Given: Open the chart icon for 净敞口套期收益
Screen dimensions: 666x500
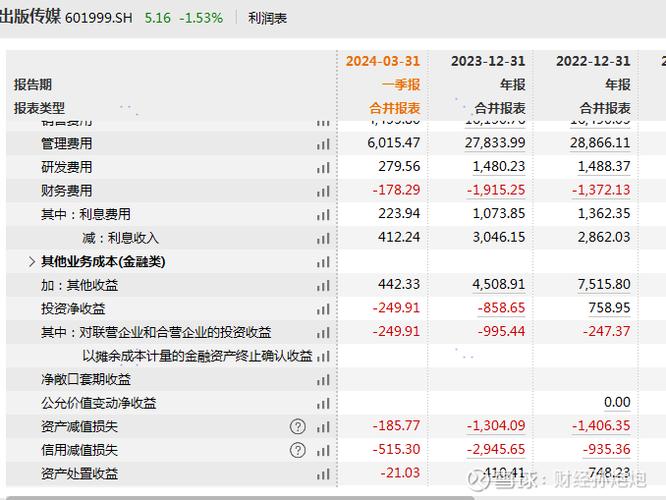Looking at the screenshot, I should (323, 380).
